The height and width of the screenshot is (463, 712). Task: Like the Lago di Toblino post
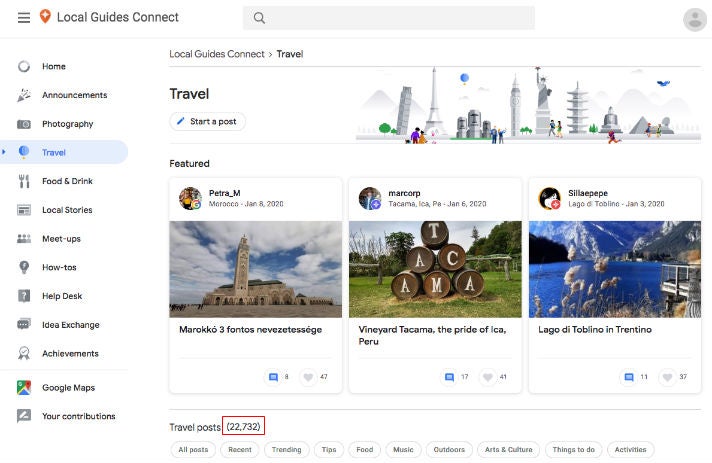(x=665, y=377)
